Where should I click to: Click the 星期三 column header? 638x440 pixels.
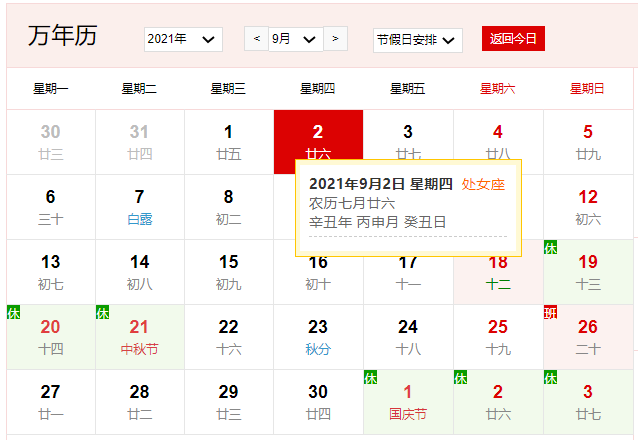click(x=228, y=88)
